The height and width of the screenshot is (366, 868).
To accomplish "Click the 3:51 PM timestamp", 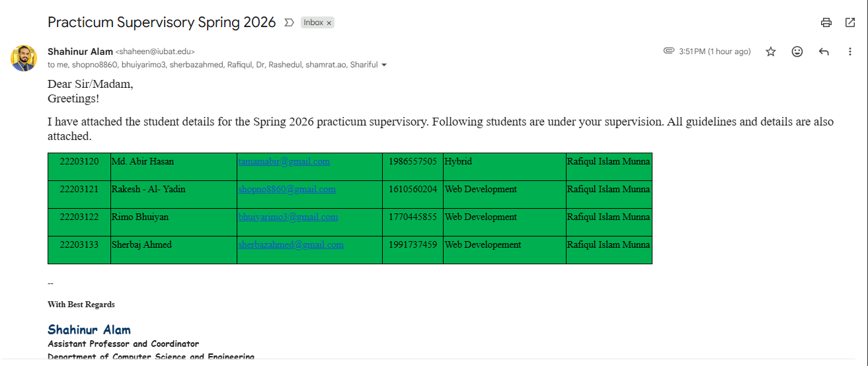I will [715, 52].
